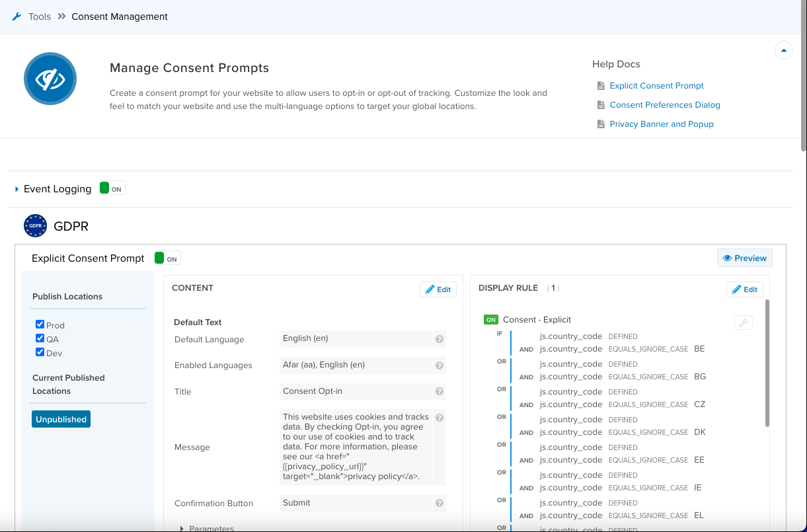Expand the Parameters section
807x532 pixels.
(x=182, y=528)
